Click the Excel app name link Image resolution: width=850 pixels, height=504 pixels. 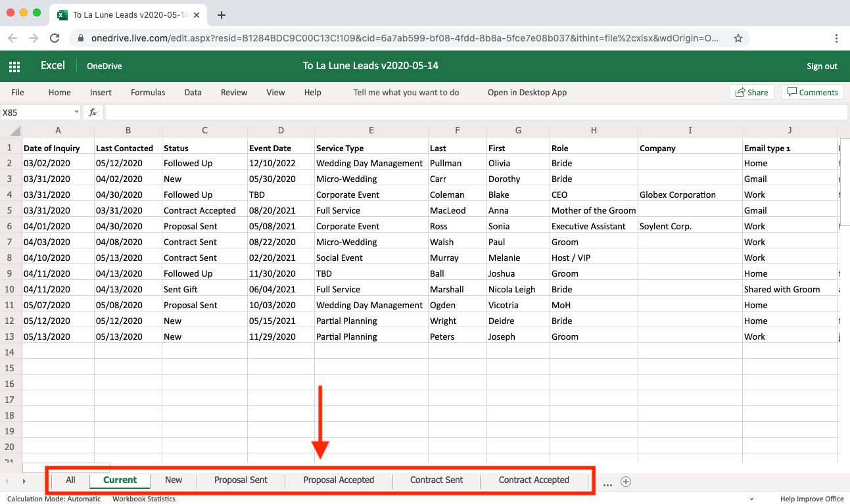click(x=53, y=66)
